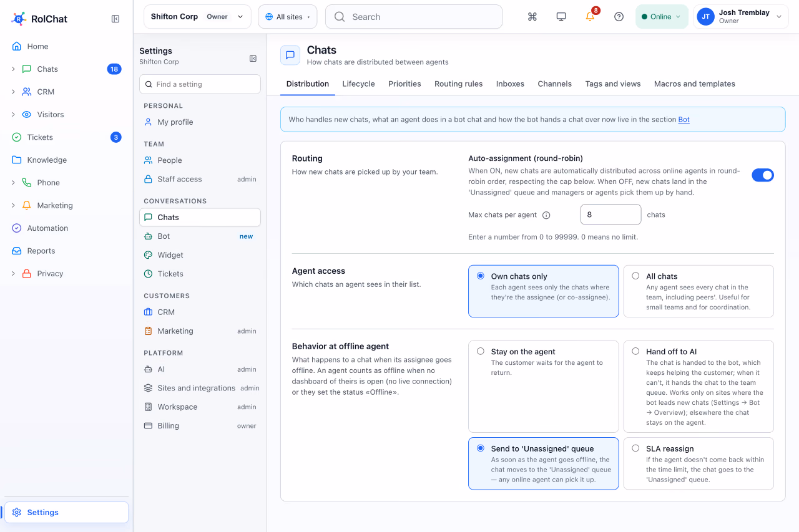The image size is (799, 532).
Task: Collapse the main sidebar panel icon
Action: pyautogui.click(x=115, y=19)
